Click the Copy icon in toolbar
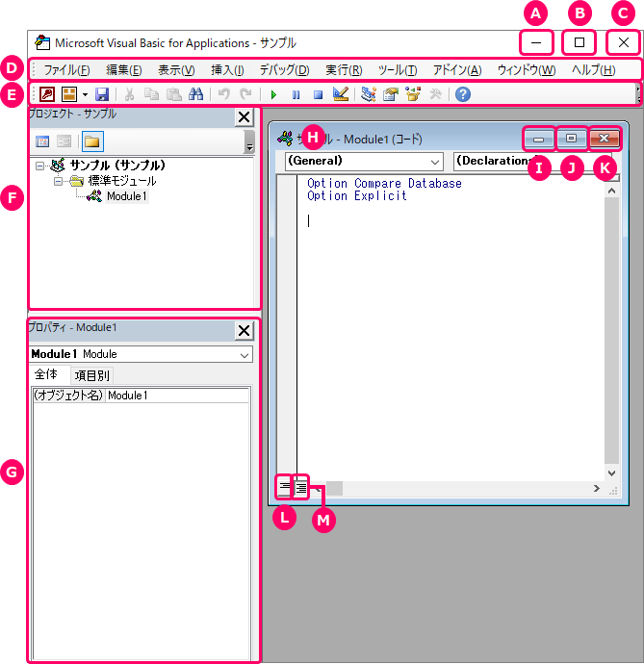The width and height of the screenshot is (644, 664). (151, 94)
